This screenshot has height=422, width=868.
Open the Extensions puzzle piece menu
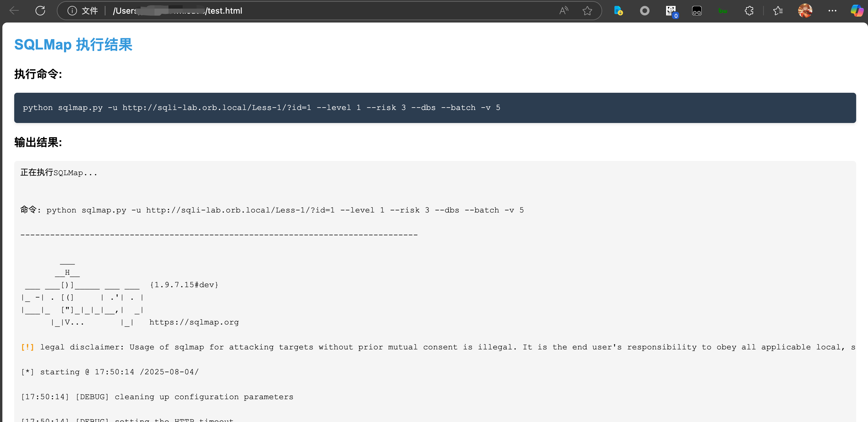pos(749,11)
